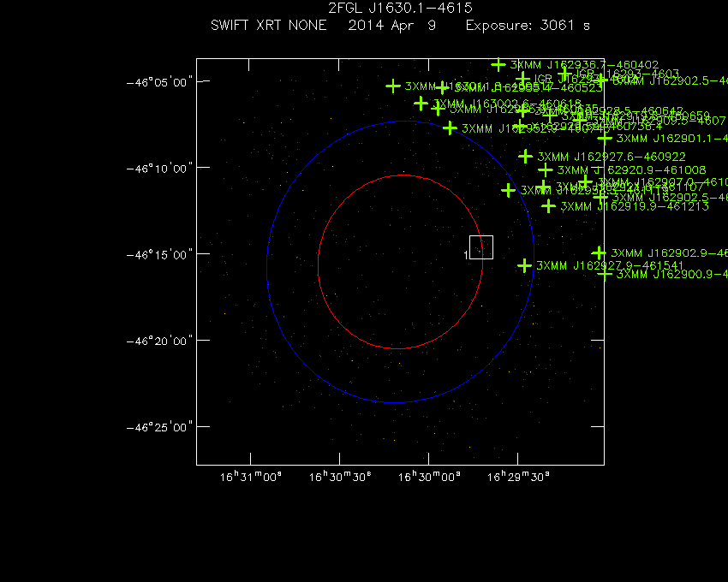Click the cross marker for 3XMM J162920.9-461008

coord(546,169)
